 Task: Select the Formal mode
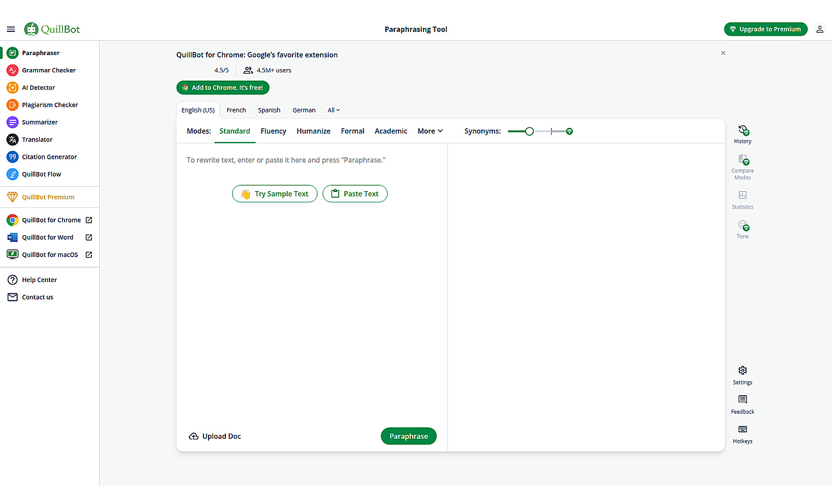point(353,131)
